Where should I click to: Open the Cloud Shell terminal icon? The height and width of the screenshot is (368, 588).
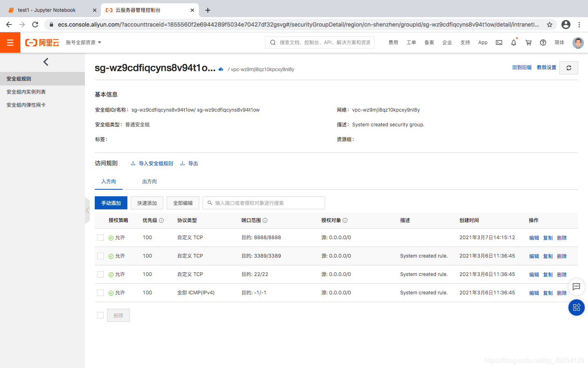point(499,43)
